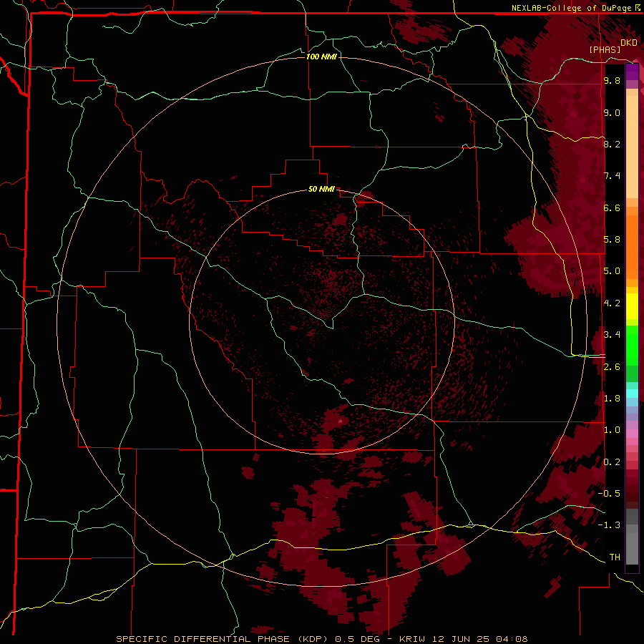The image size is (644, 644).
Task: Select the 1.8 scale label
Action: [612, 399]
